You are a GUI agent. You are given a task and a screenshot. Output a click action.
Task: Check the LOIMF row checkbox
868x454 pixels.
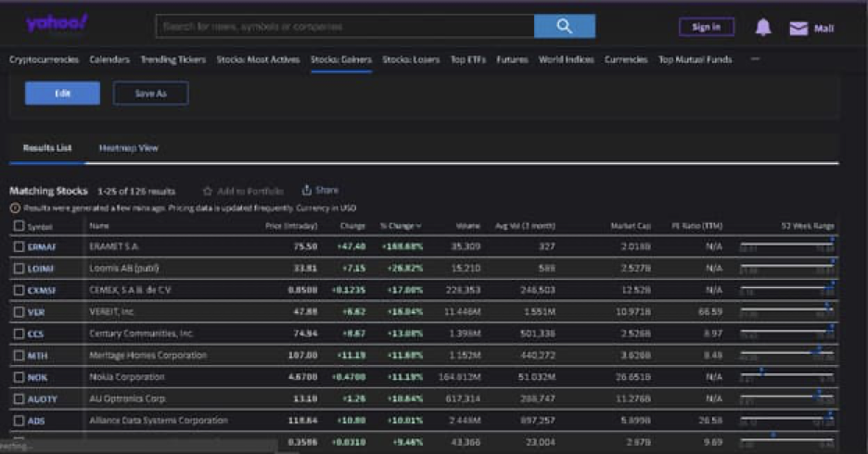click(19, 268)
